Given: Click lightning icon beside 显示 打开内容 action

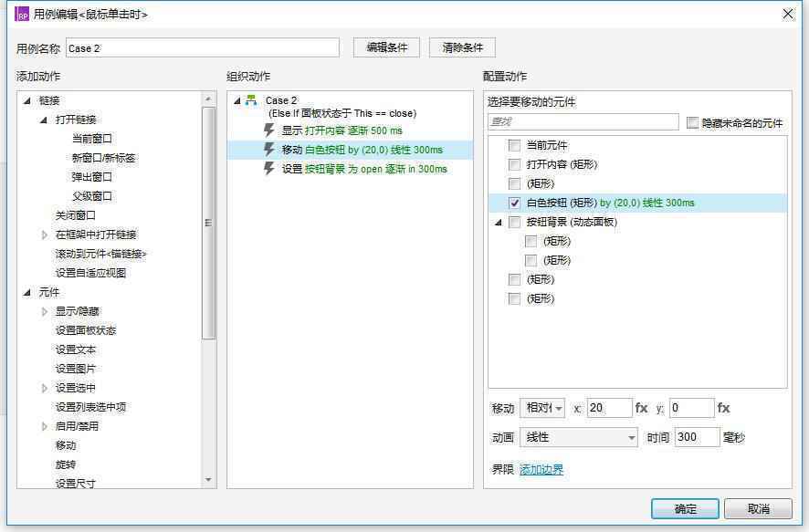Looking at the screenshot, I should [269, 129].
